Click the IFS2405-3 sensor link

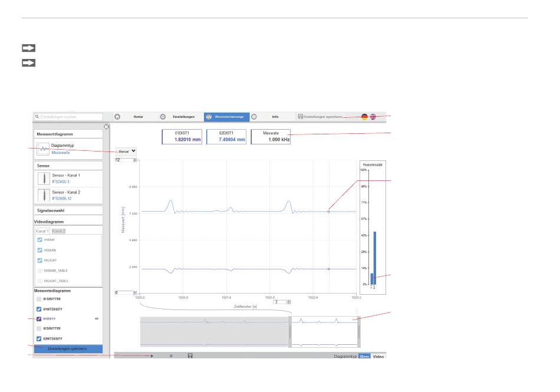coord(60,182)
